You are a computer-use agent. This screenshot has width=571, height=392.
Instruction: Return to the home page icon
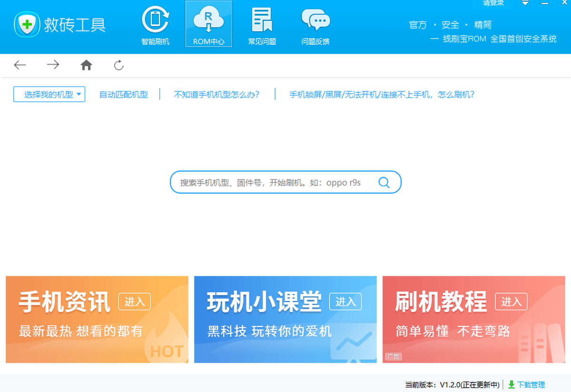tap(86, 65)
